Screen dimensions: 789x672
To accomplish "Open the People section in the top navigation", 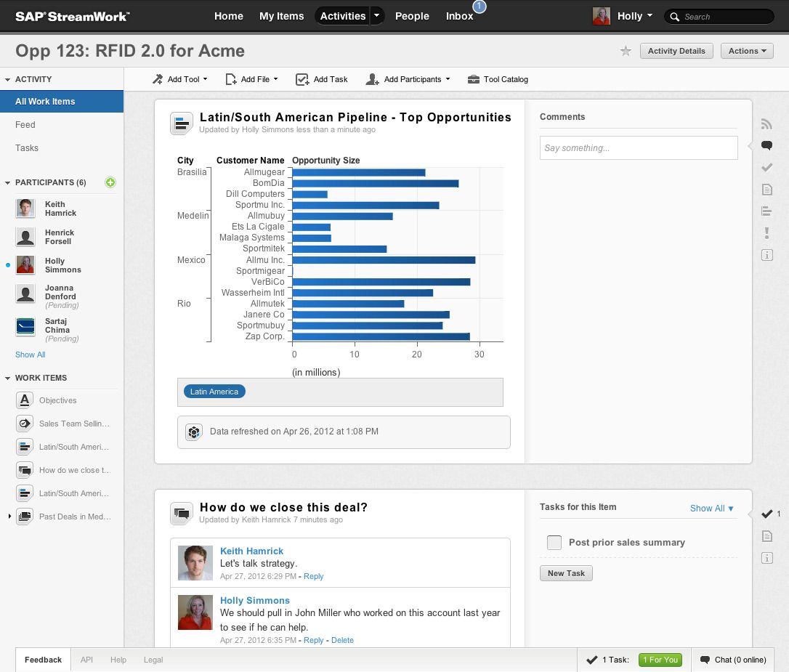I will 412,15.
